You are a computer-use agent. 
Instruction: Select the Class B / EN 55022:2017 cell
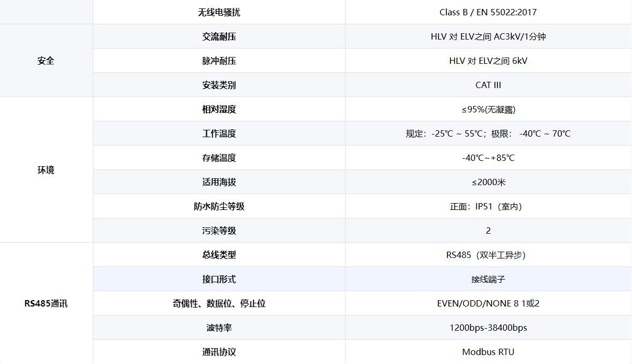pos(488,12)
